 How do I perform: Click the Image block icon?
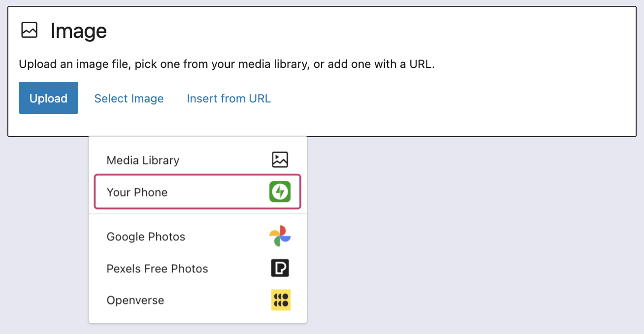[29, 31]
